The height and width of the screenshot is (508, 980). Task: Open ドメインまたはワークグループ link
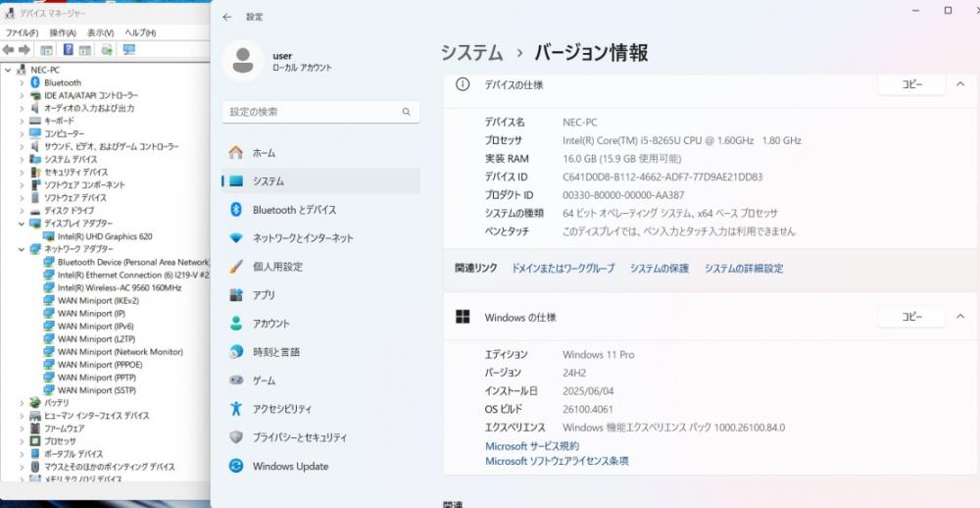[x=563, y=269]
